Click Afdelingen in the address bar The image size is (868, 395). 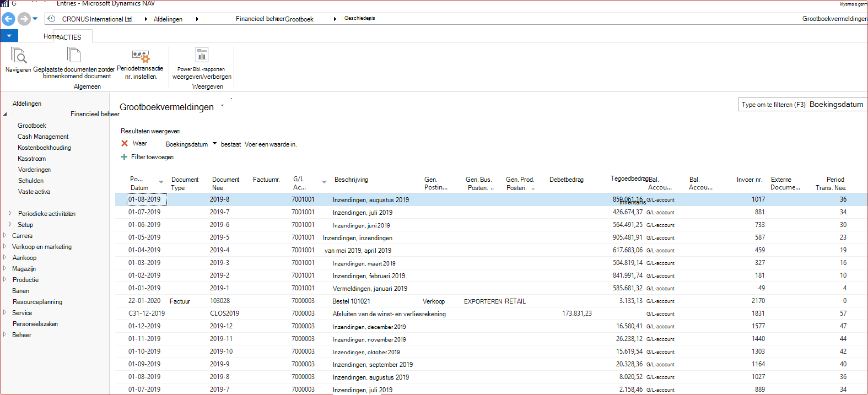pos(168,19)
